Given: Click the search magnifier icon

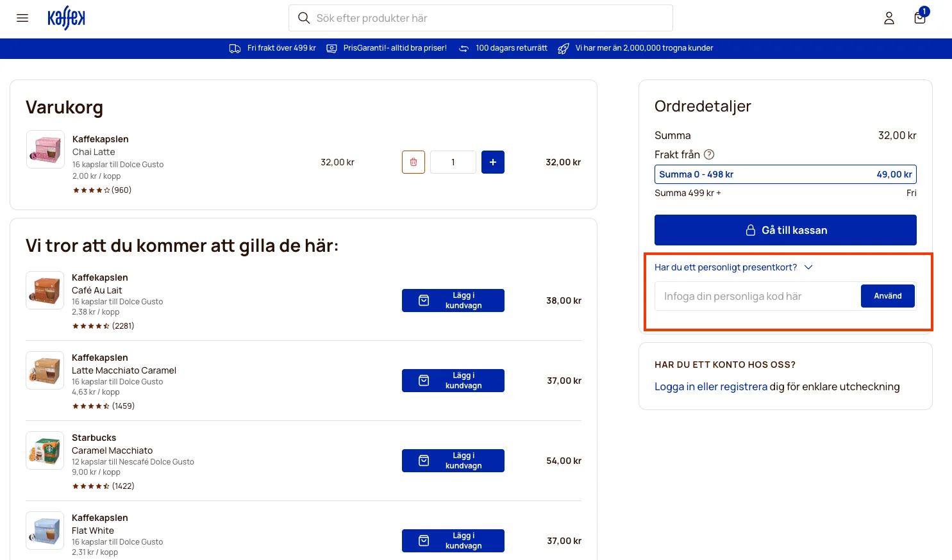Looking at the screenshot, I should tap(303, 18).
